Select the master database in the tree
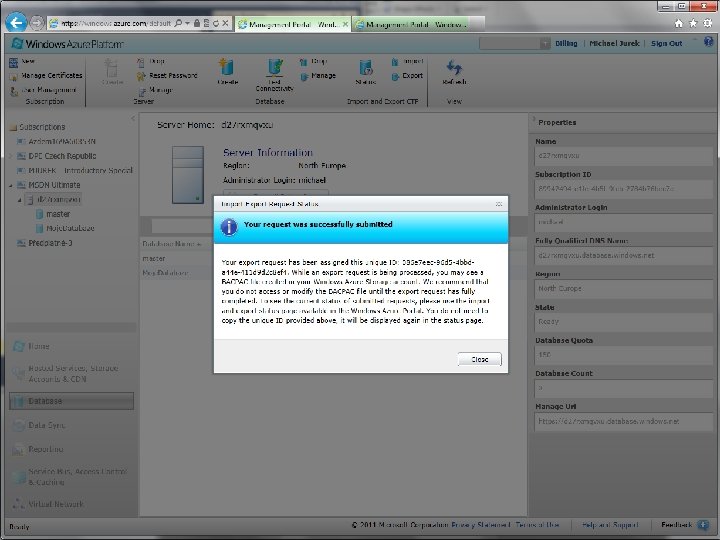Viewport: 720px width, 540px height. [x=58, y=214]
